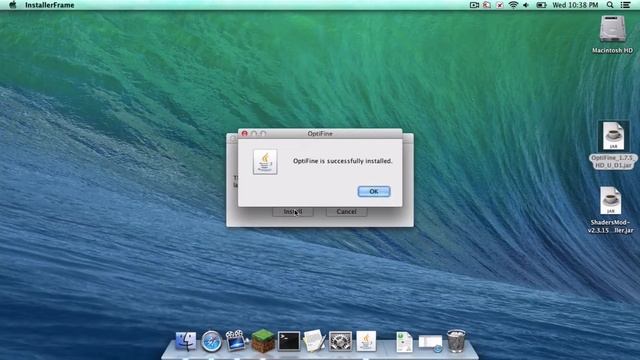Click the sync status icon beside recorder
This screenshot has height=360, width=640.
coord(487,5)
